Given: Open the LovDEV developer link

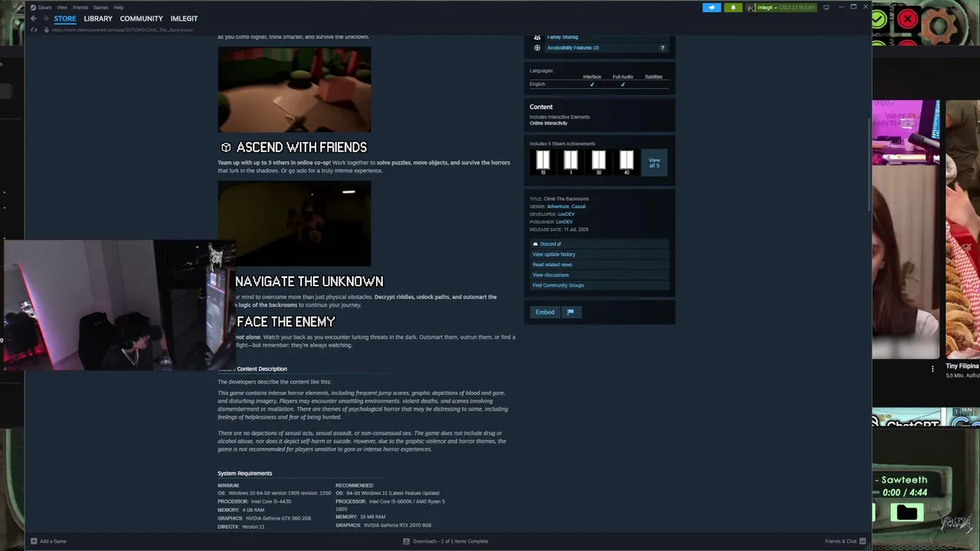Looking at the screenshot, I should pyautogui.click(x=566, y=214).
